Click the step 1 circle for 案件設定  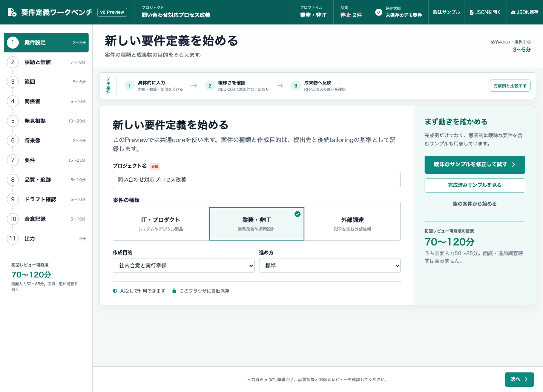point(13,43)
